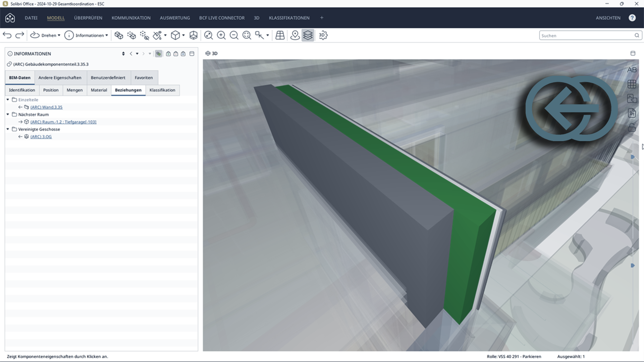This screenshot has width=644, height=362.
Task: Select the Andere Eigenschaften tab
Action: tap(60, 77)
